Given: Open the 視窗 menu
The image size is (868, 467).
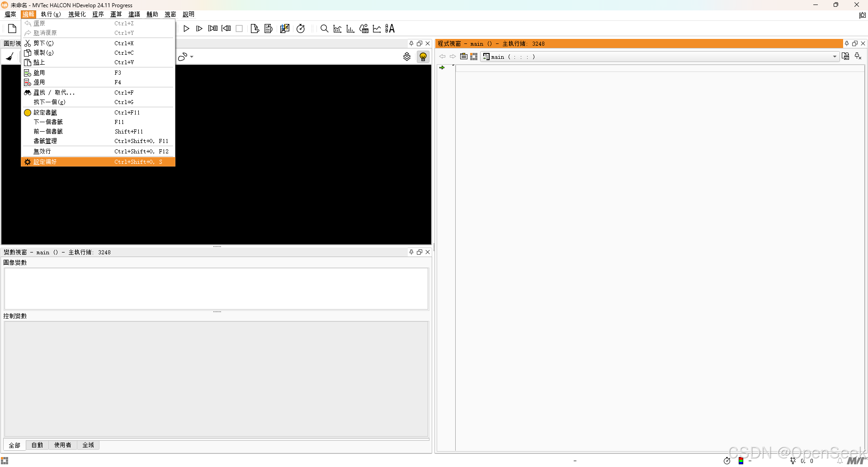Looking at the screenshot, I should point(170,14).
